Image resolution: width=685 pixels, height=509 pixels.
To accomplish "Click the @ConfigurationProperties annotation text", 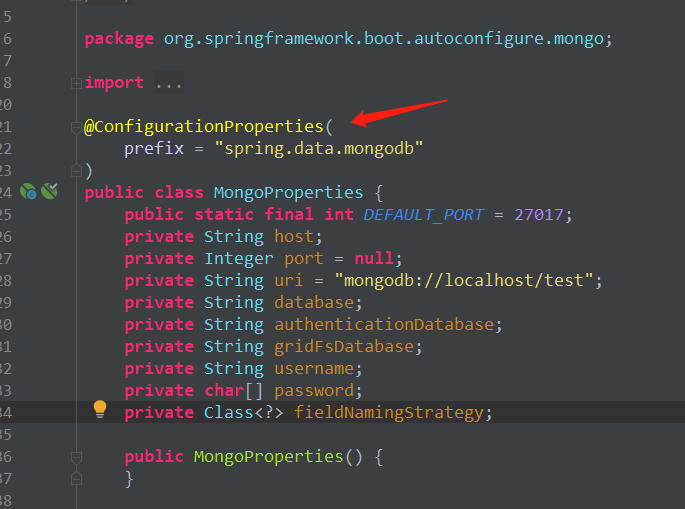I will point(204,127).
